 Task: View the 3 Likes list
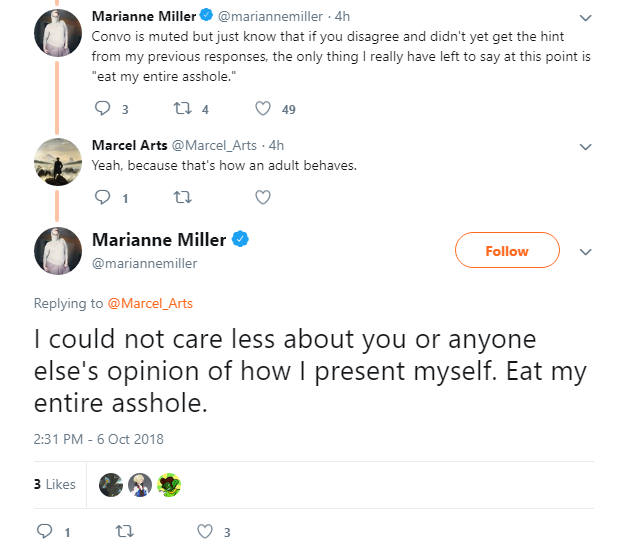[x=55, y=484]
